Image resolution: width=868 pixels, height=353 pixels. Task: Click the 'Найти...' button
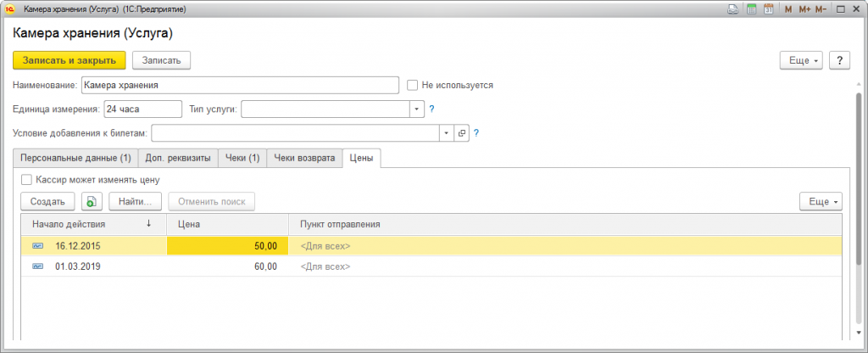[135, 202]
